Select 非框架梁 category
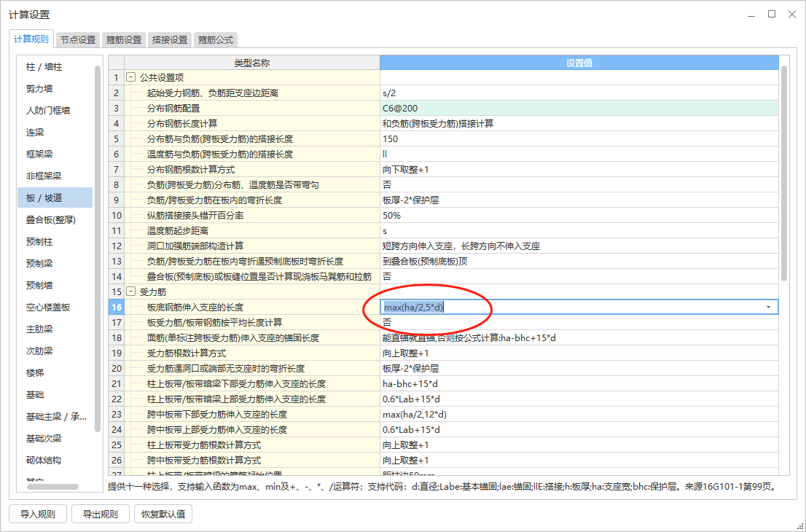 pos(55,176)
